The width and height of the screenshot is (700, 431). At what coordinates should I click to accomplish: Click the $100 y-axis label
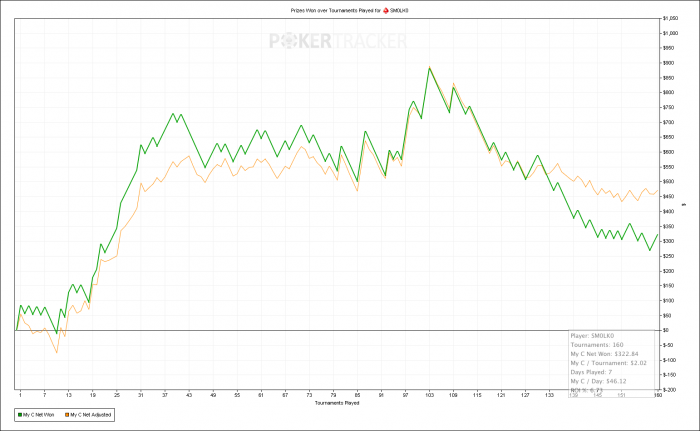(x=668, y=301)
